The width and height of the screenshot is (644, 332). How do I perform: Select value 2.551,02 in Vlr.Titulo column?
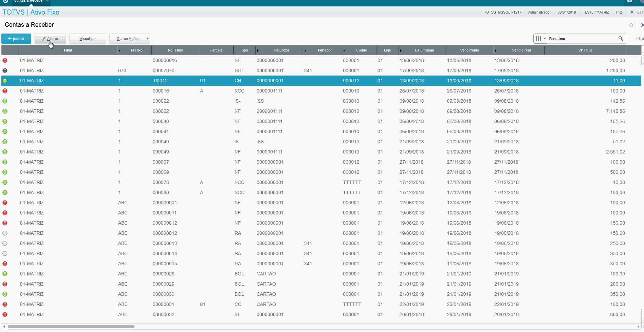click(x=616, y=152)
